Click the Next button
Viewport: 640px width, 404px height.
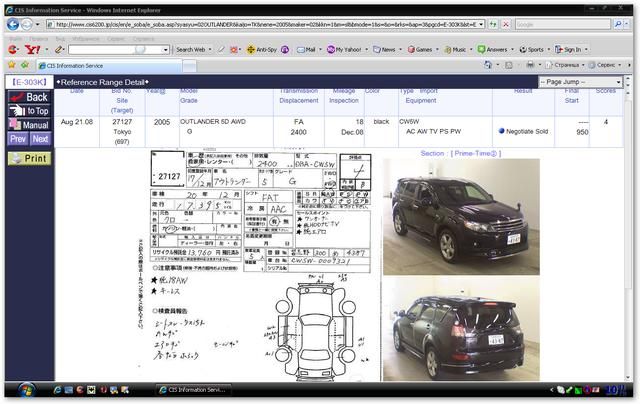pyautogui.click(x=40, y=139)
